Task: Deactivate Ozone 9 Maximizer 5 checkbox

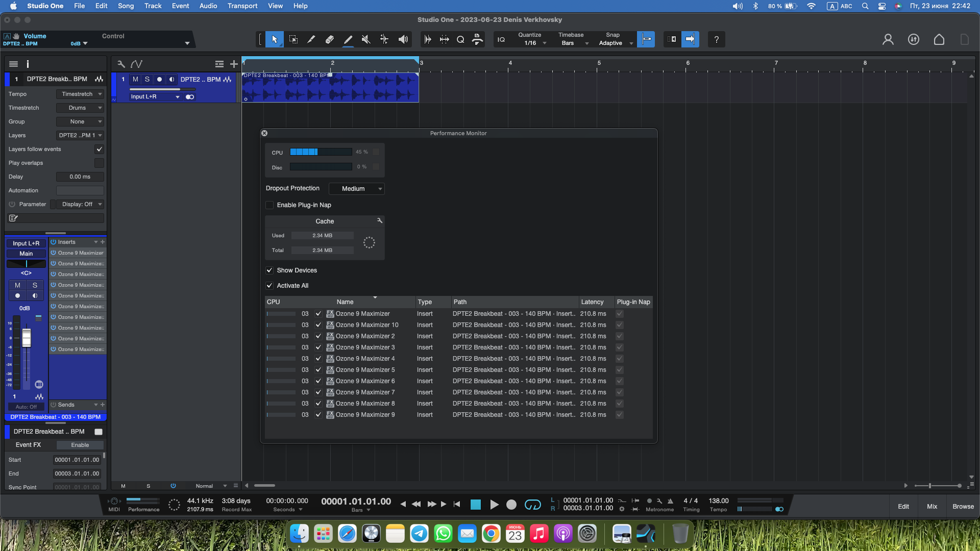Action: click(318, 370)
